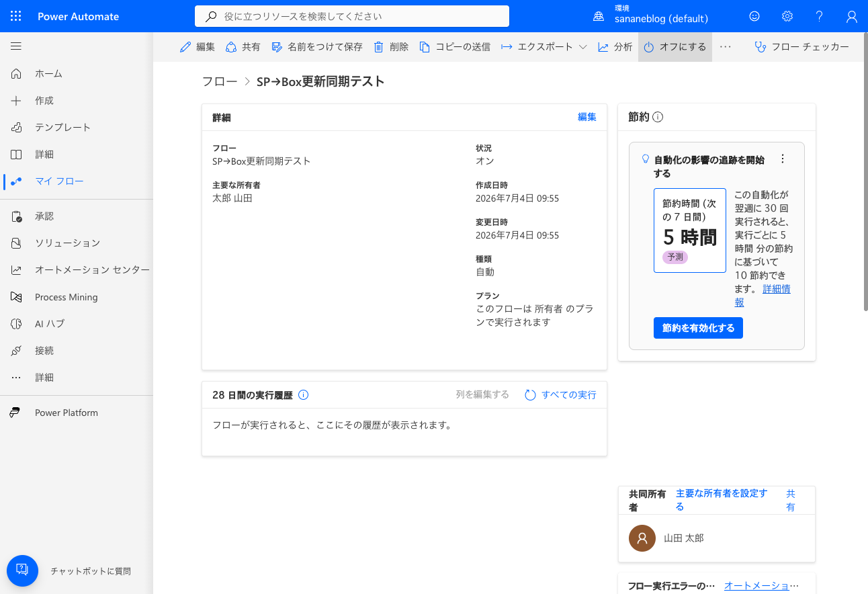868x594 pixels.
Task: Collapse the left navigation hamburger menu
Action: coord(16,46)
